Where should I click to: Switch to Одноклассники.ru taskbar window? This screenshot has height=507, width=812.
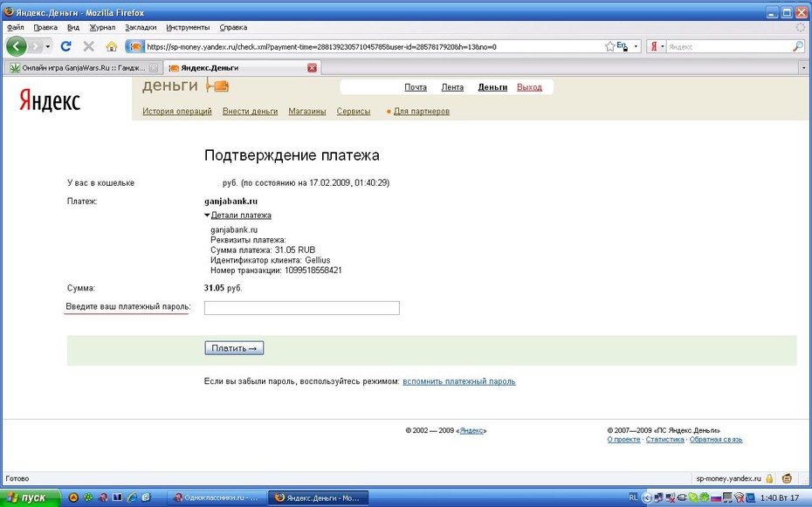(x=217, y=497)
